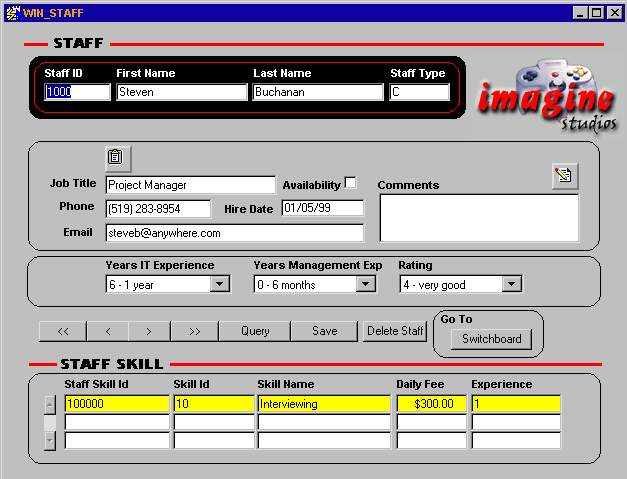Click the clipboard icon above Job Title
Image resolution: width=627 pixels, height=479 pixels.
[x=117, y=158]
